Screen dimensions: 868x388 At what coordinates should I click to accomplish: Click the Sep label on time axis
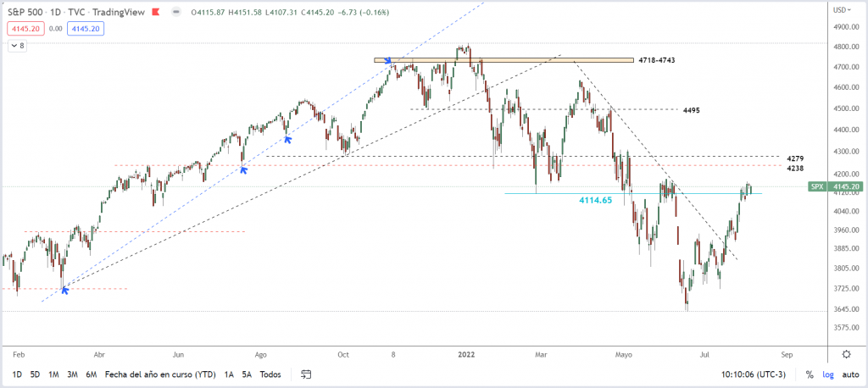(788, 354)
